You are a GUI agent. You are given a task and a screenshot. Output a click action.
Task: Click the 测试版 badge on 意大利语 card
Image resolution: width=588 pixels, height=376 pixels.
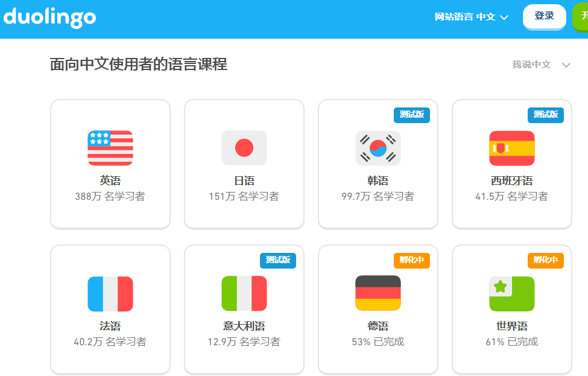click(x=278, y=261)
